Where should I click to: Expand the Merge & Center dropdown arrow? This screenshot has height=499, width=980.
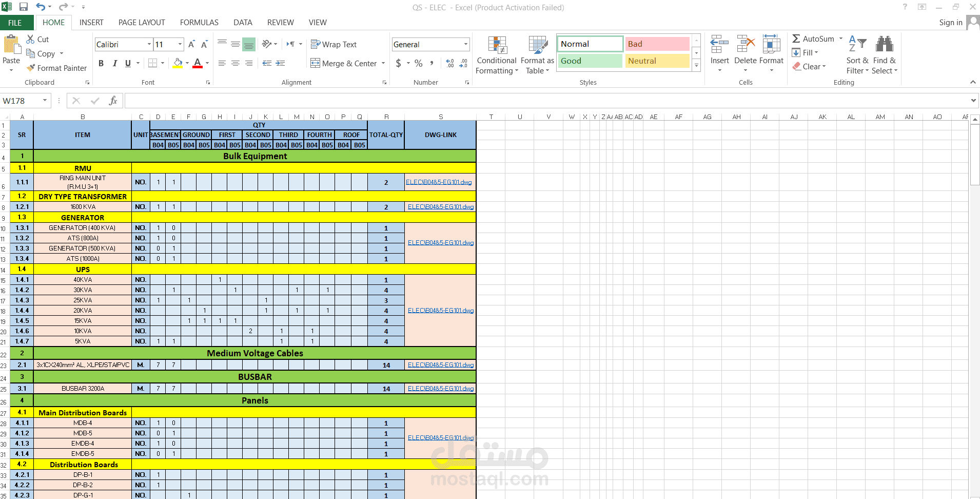[x=383, y=63]
